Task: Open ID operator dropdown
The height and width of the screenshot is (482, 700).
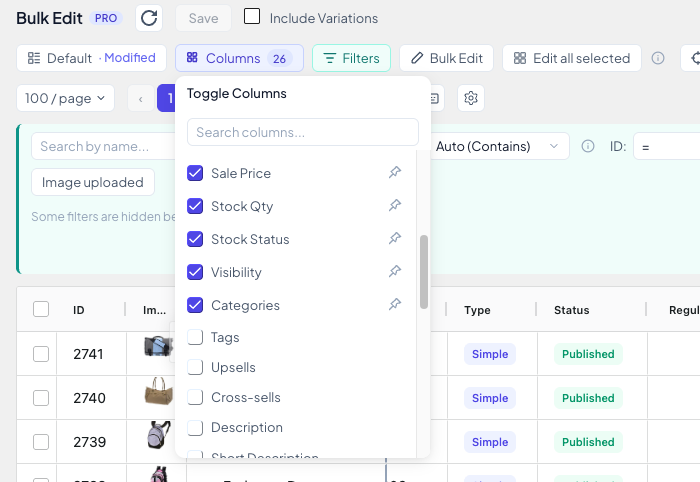Action: click(667, 146)
